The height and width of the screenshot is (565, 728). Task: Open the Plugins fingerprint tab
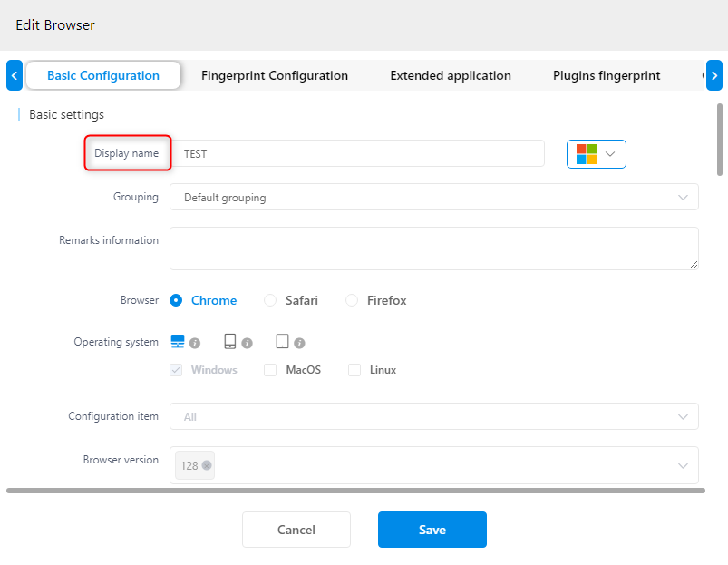pyautogui.click(x=607, y=75)
